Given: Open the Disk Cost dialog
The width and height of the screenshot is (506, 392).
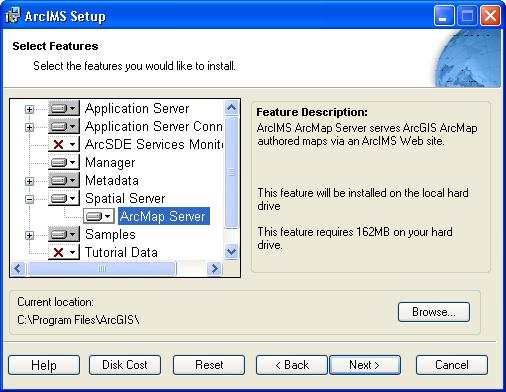Looking at the screenshot, I should pyautogui.click(x=125, y=365).
